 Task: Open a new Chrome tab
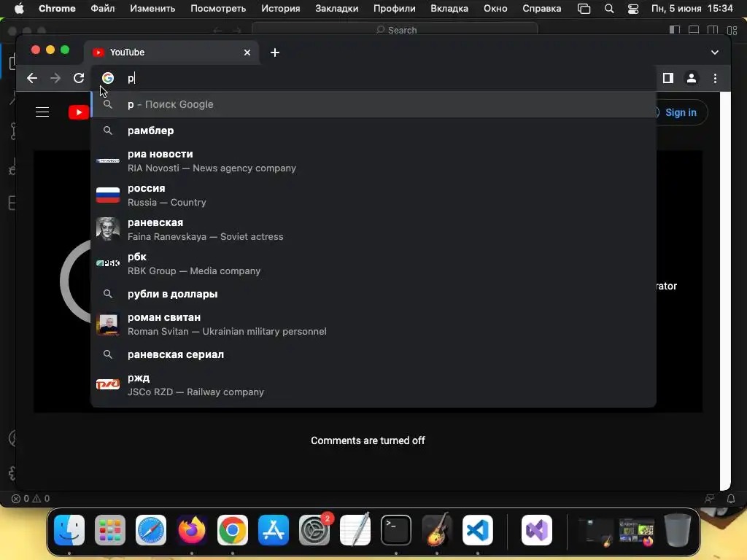[x=275, y=52]
